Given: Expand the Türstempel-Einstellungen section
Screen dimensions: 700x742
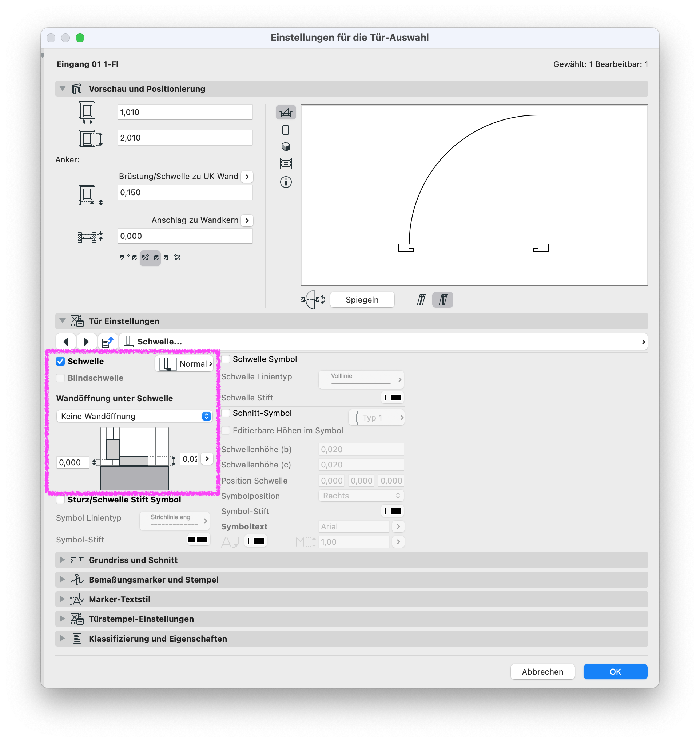Looking at the screenshot, I should coord(63,619).
